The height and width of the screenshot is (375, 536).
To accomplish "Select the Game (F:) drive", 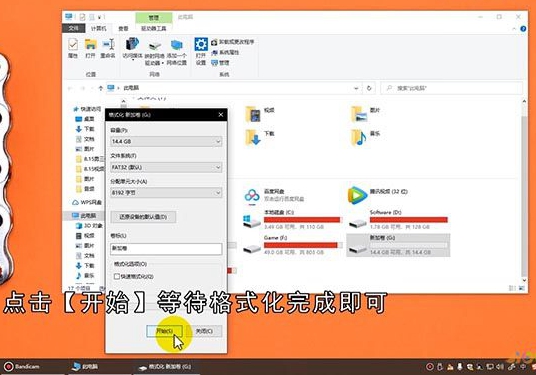I will click(292, 245).
